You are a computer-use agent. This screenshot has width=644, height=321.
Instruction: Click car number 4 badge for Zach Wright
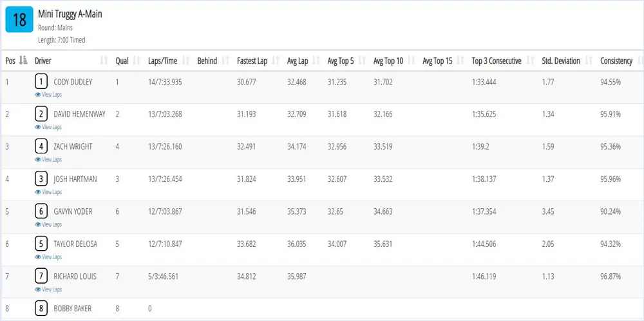click(41, 147)
